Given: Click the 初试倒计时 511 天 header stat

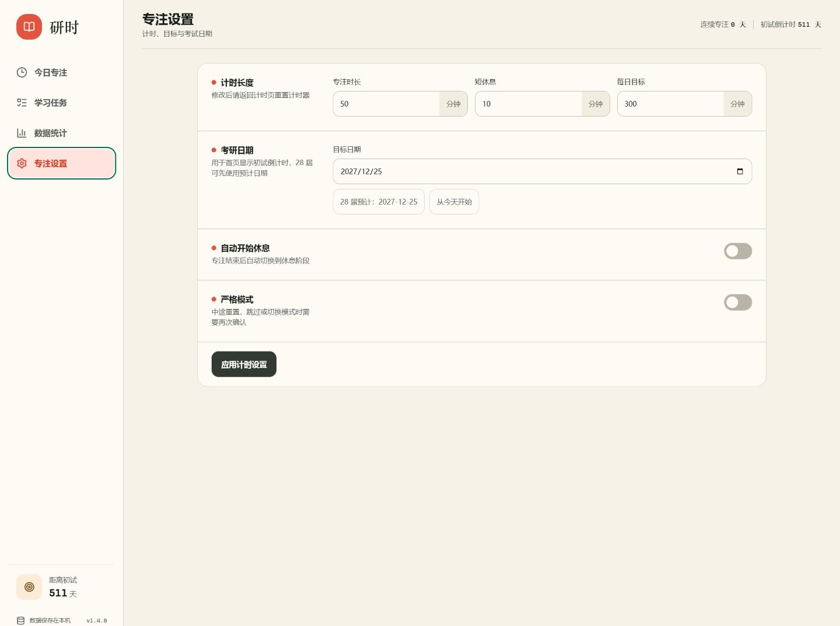Looking at the screenshot, I should pos(791,24).
